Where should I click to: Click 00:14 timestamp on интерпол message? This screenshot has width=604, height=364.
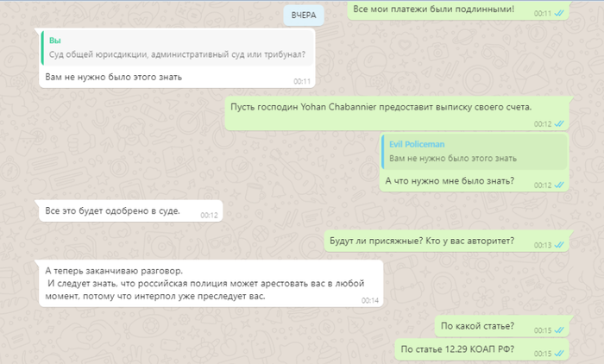[370, 300]
